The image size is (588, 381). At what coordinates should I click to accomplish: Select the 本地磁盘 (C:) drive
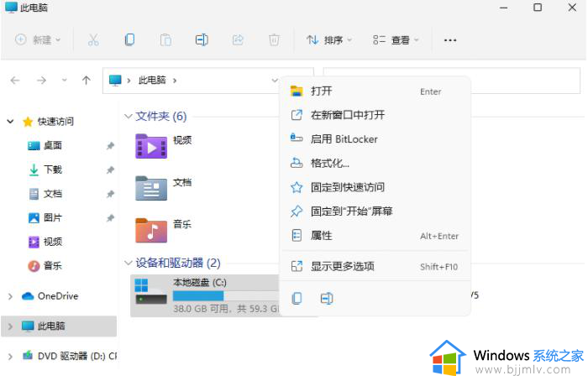[205, 295]
